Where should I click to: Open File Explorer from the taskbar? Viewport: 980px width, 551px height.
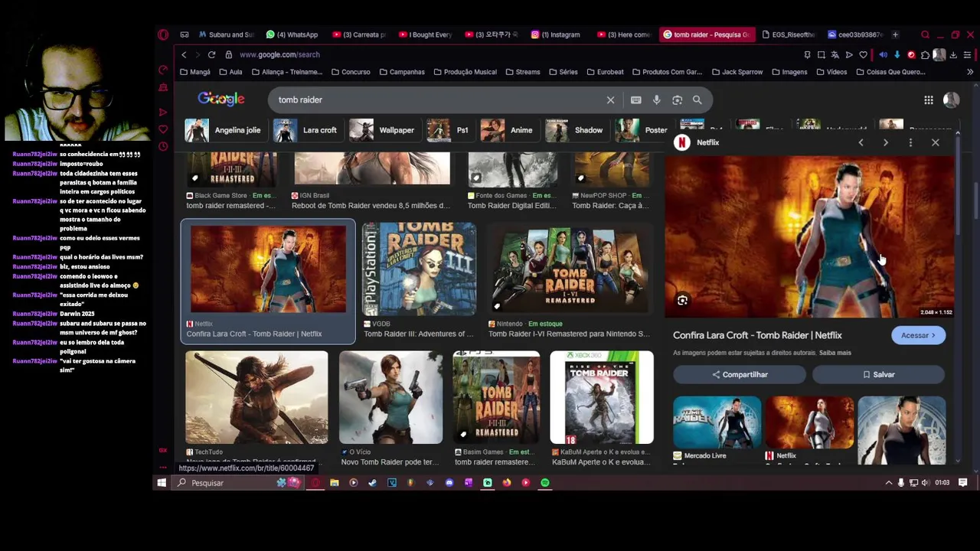click(x=334, y=483)
